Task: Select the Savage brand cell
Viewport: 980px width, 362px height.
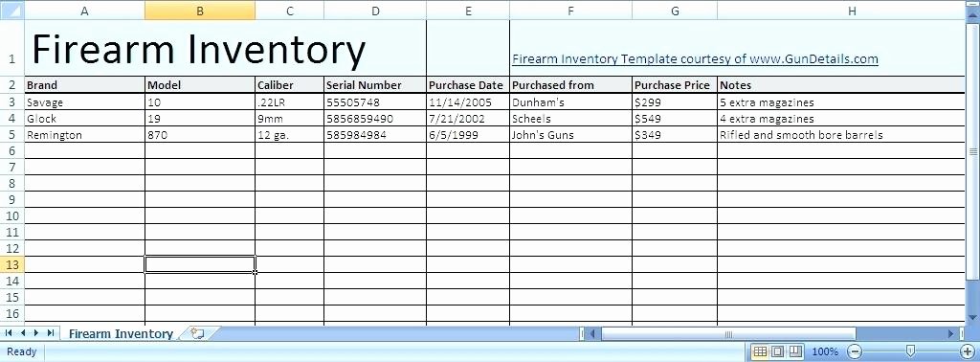Action: pos(84,102)
